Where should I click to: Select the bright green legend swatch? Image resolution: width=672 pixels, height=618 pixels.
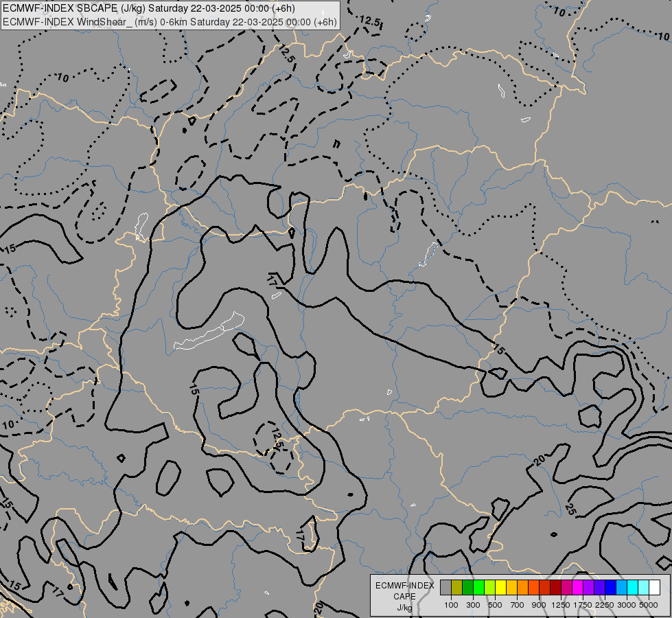(478, 587)
